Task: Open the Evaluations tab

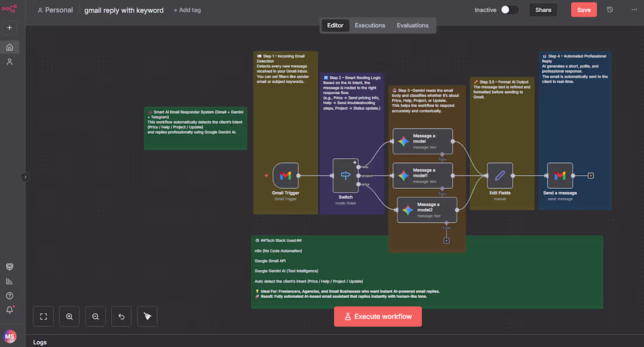Action: 412,25
